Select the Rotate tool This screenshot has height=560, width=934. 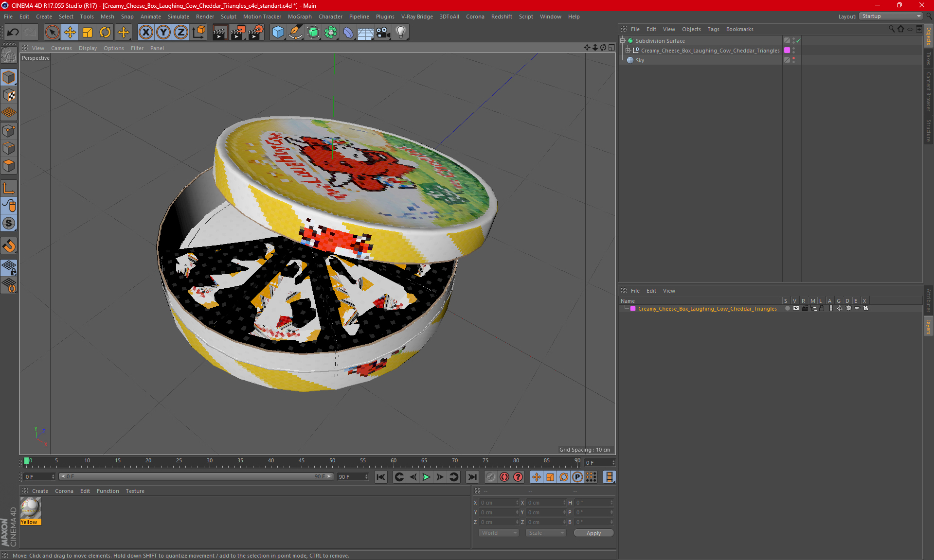click(x=105, y=33)
